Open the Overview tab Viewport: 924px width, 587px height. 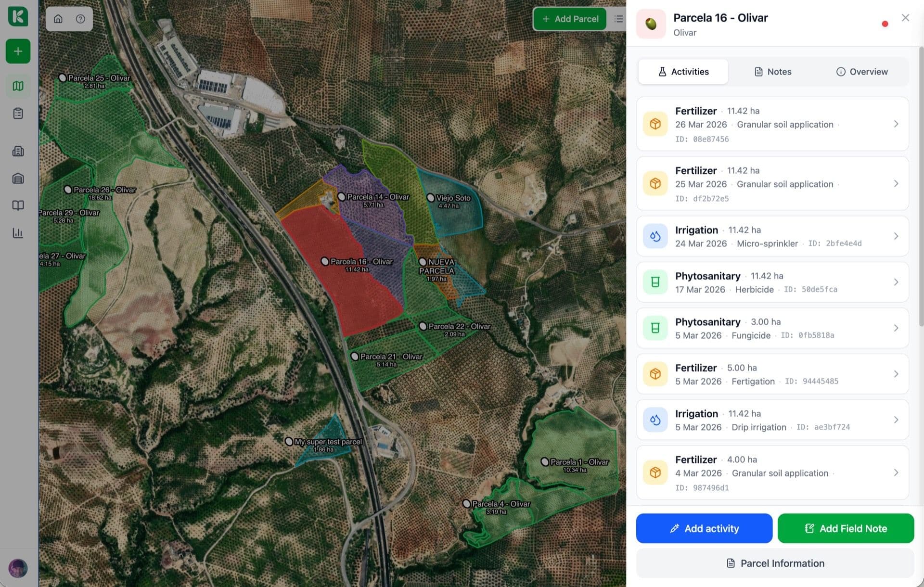(862, 71)
